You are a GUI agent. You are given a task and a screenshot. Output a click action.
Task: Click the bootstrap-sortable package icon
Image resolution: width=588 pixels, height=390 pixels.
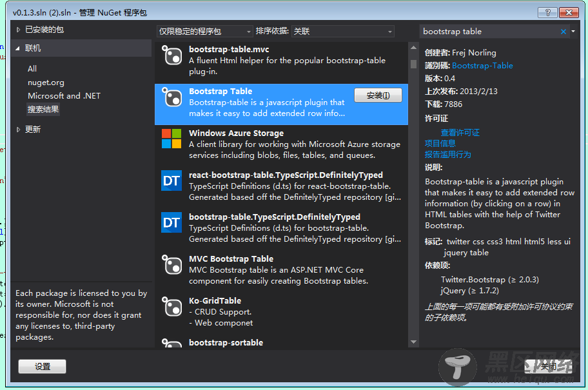click(x=171, y=343)
